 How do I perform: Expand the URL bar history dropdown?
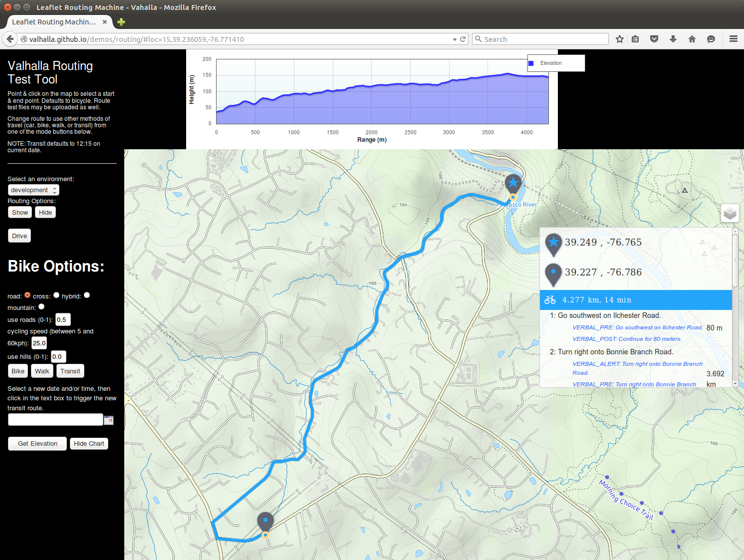[x=455, y=39]
